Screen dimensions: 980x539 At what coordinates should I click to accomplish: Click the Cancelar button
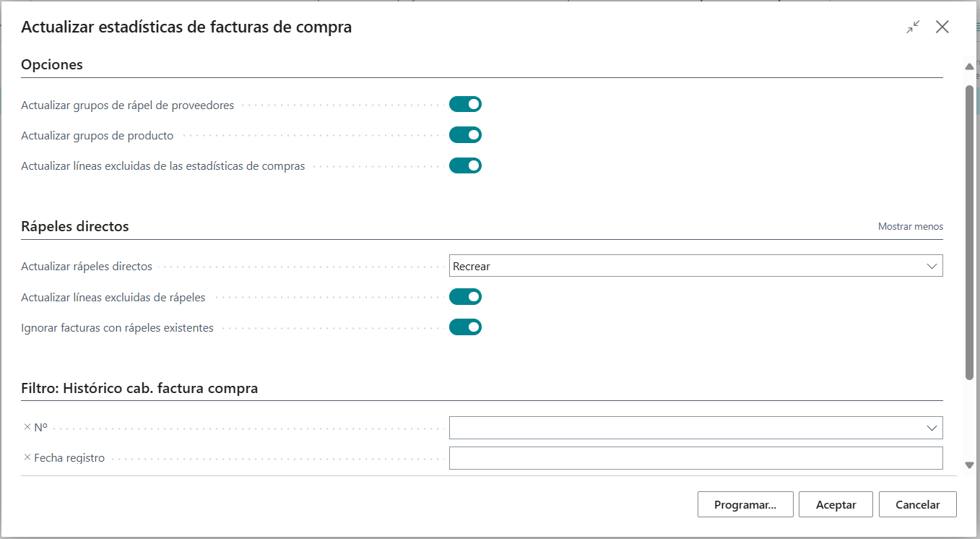point(917,505)
